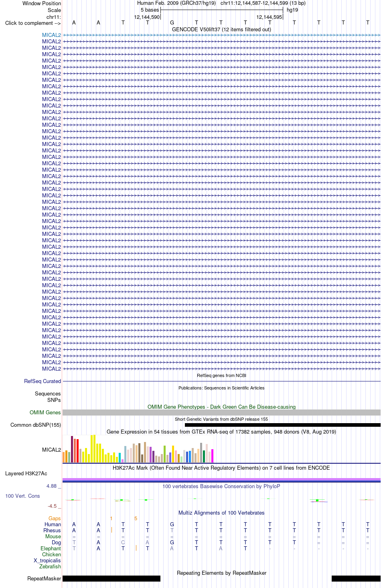Select the X_tropicalis alignment row label
The height and width of the screenshot is (588, 381).
point(47,560)
